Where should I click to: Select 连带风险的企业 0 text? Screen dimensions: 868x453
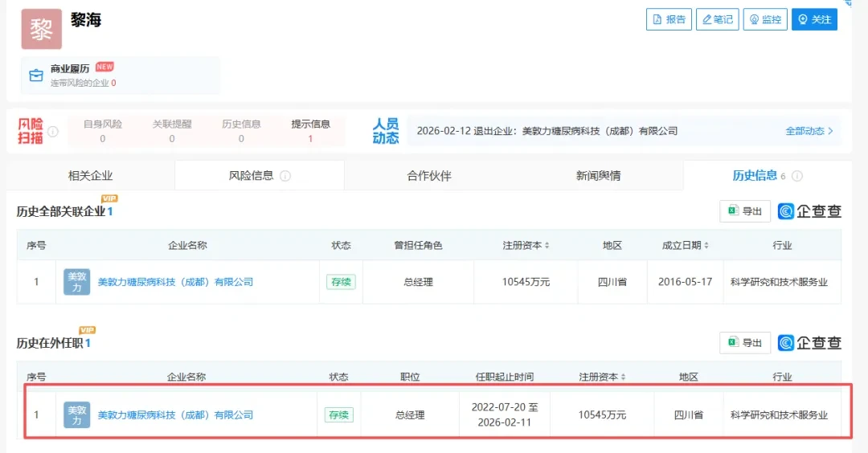(83, 83)
